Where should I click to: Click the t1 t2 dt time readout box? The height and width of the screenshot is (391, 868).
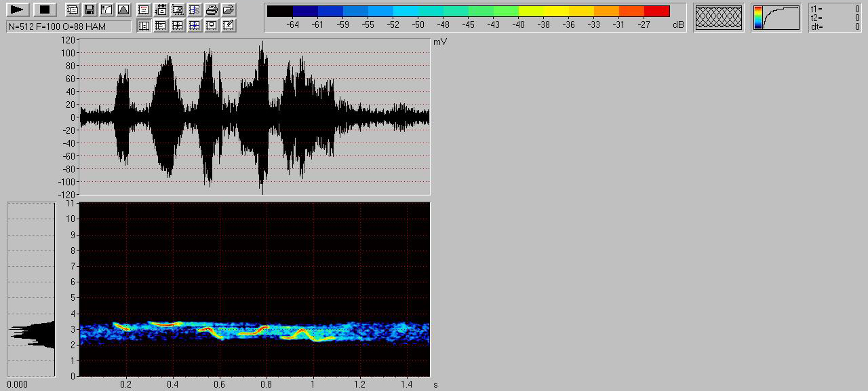click(835, 18)
